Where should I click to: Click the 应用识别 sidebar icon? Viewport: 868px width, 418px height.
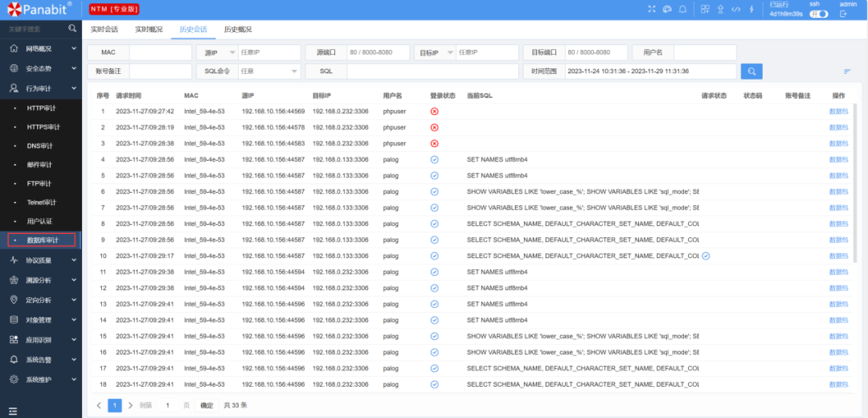14,339
